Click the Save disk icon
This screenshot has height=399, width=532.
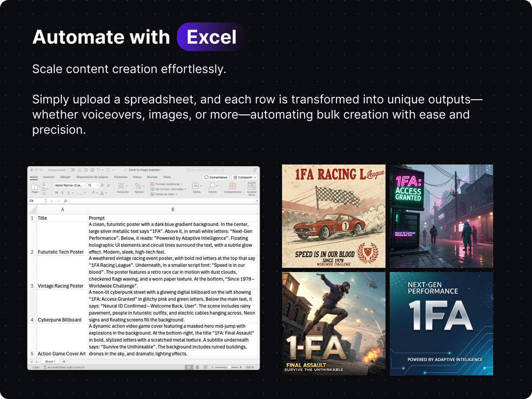tap(86, 170)
